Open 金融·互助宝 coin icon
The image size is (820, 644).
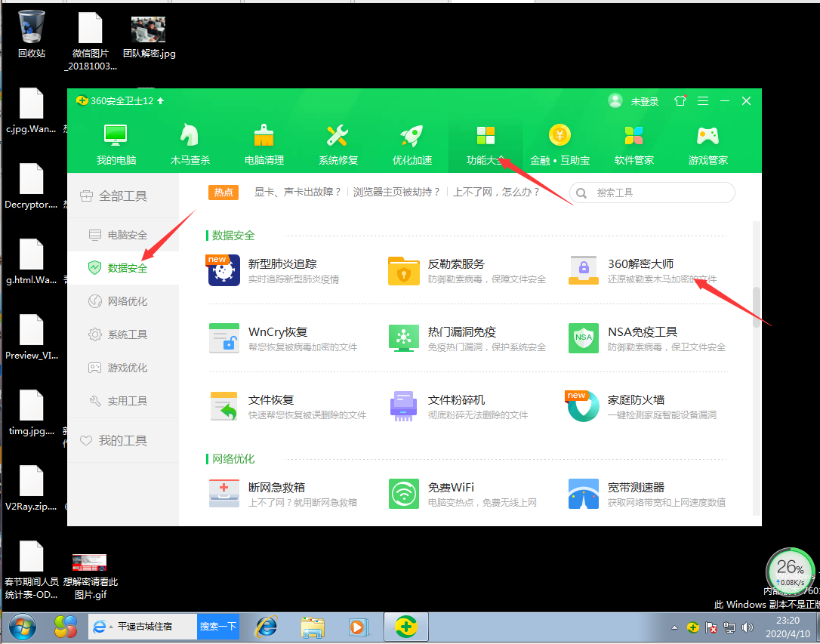pyautogui.click(x=560, y=145)
